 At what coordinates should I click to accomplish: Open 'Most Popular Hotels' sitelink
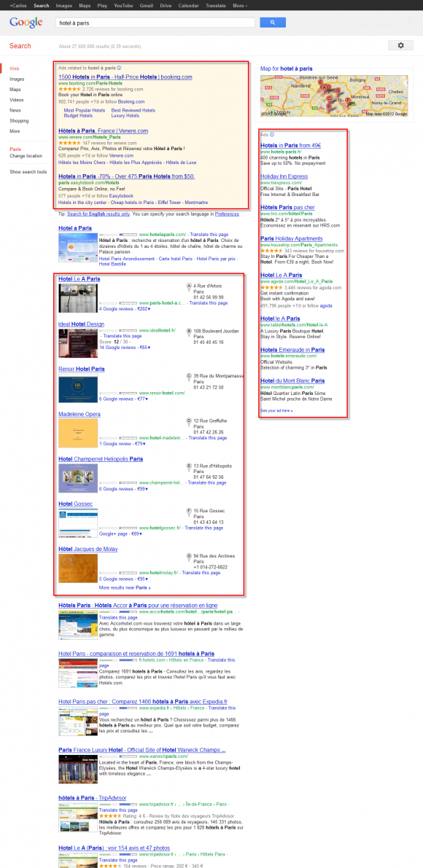[x=85, y=110]
